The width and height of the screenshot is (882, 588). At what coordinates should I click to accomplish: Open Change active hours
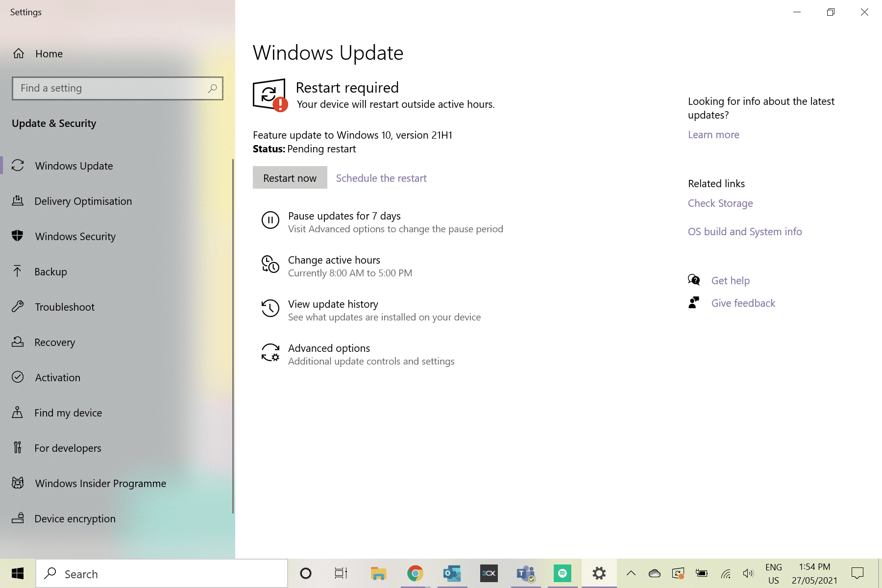point(334,260)
